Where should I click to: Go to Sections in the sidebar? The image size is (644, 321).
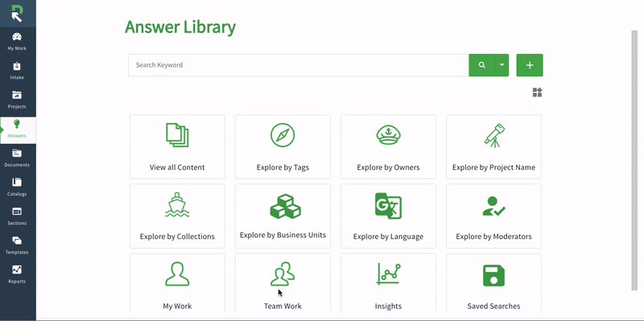[17, 216]
